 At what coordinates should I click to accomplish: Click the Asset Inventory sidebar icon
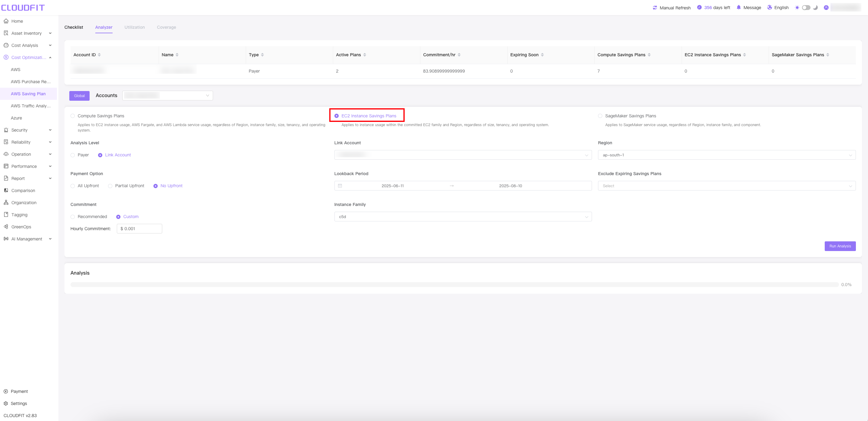point(6,33)
